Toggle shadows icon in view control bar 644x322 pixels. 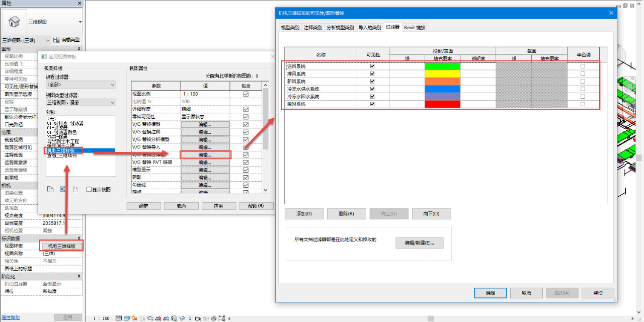pyautogui.click(x=143, y=318)
